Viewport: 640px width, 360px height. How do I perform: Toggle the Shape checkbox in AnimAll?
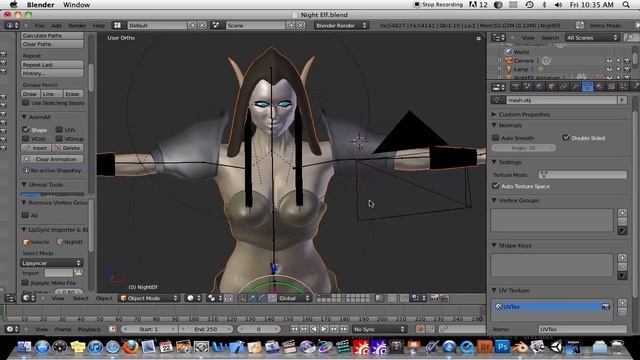[x=26, y=129]
